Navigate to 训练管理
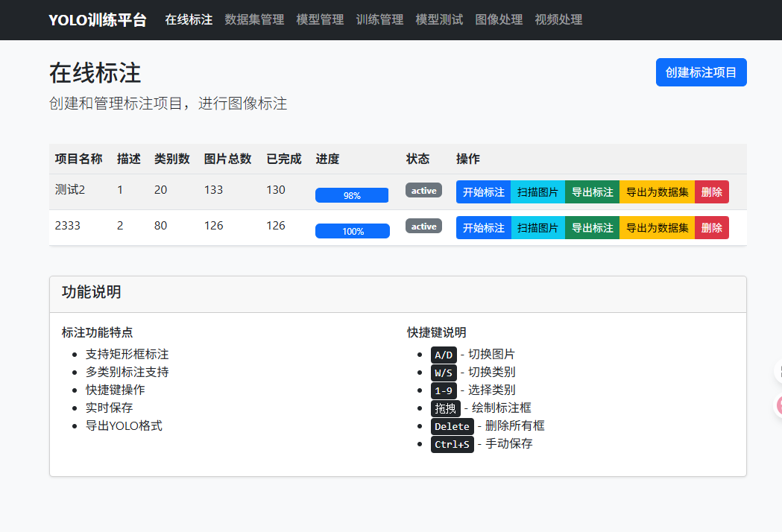782x532 pixels. pos(379,20)
